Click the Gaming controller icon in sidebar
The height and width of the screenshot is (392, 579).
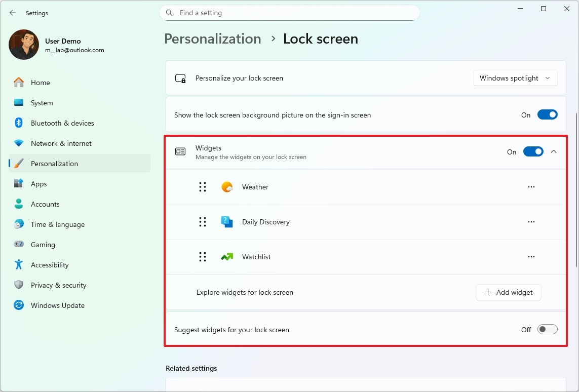[x=18, y=245]
